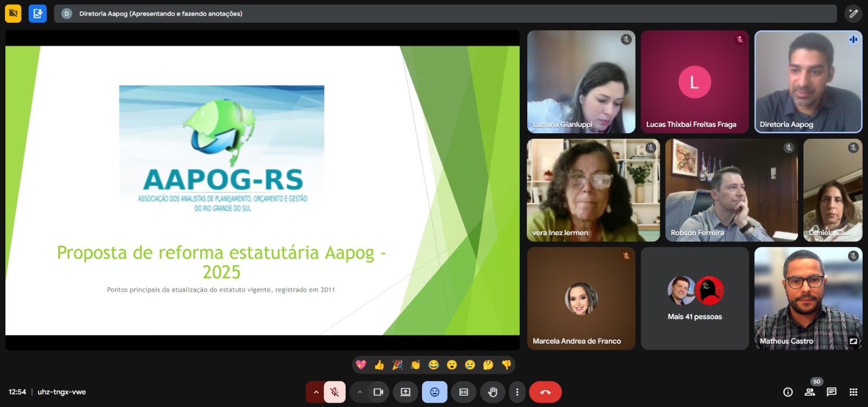Show the participants list panel

coord(809,392)
